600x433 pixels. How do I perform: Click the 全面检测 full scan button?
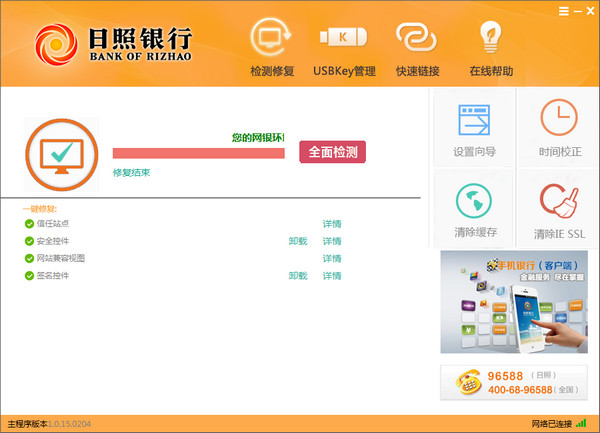click(332, 152)
